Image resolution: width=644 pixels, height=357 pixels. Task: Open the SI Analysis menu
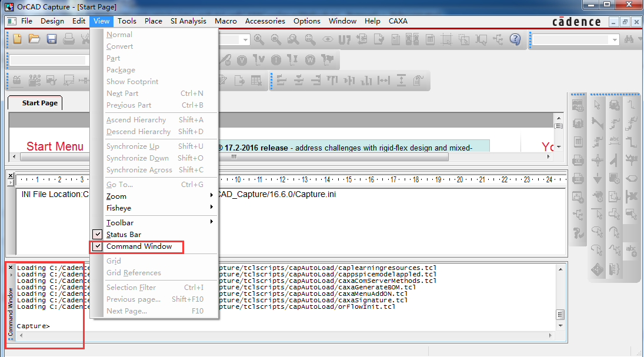pos(188,21)
